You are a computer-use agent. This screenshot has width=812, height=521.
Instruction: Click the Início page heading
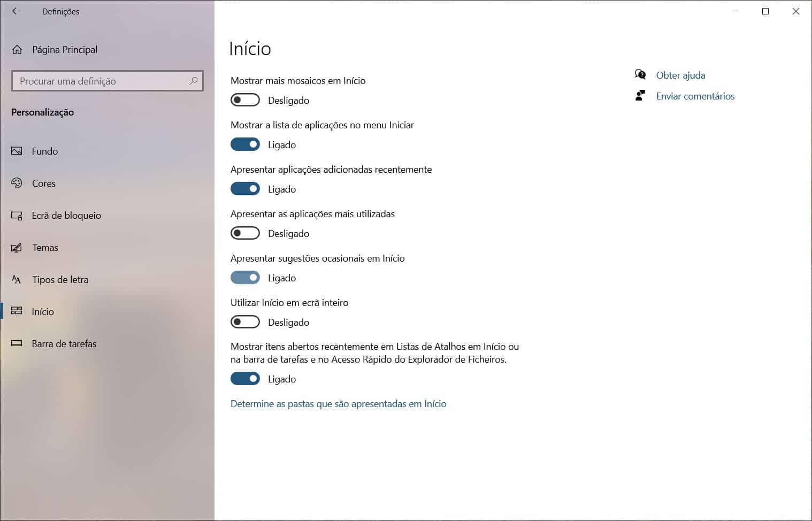[x=250, y=49]
